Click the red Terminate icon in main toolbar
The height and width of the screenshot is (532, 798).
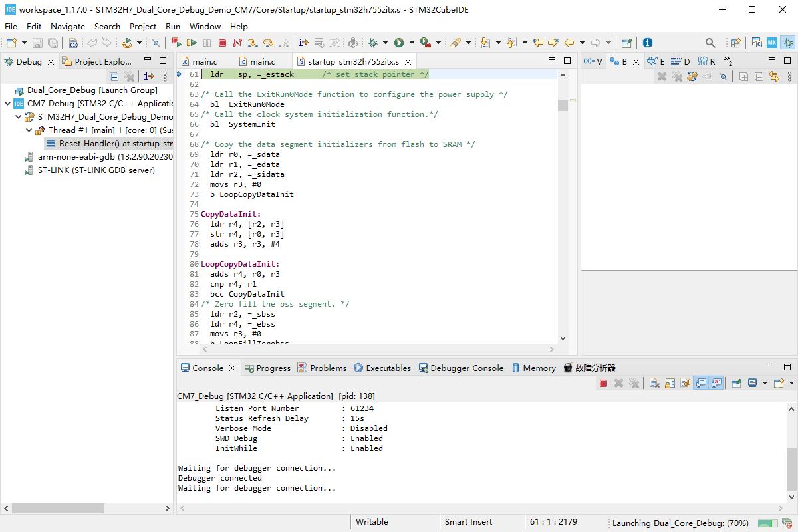222,43
